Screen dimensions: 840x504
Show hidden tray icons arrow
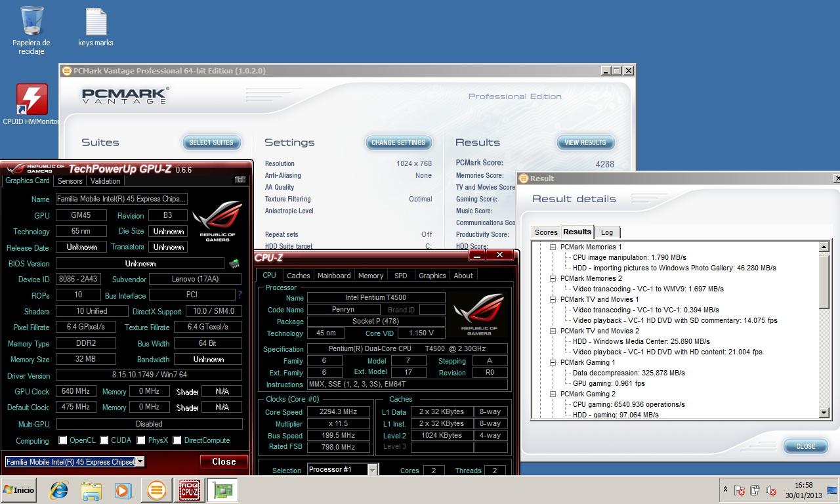coord(725,490)
